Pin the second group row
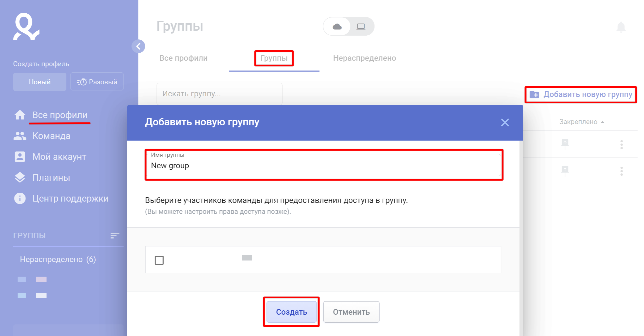The height and width of the screenshot is (336, 644). point(565,171)
